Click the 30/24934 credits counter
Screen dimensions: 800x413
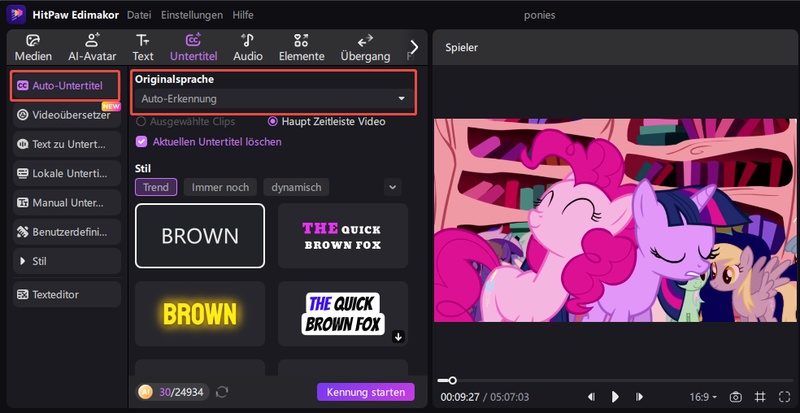181,392
